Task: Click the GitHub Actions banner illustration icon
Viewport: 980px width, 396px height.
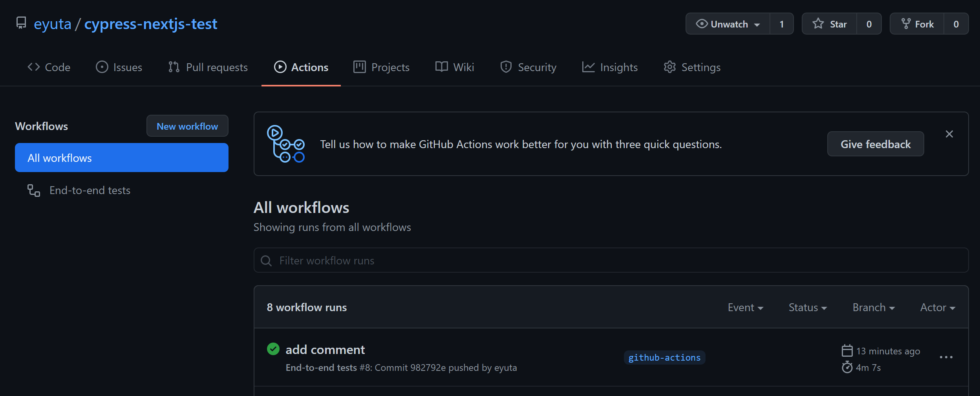Action: tap(286, 144)
